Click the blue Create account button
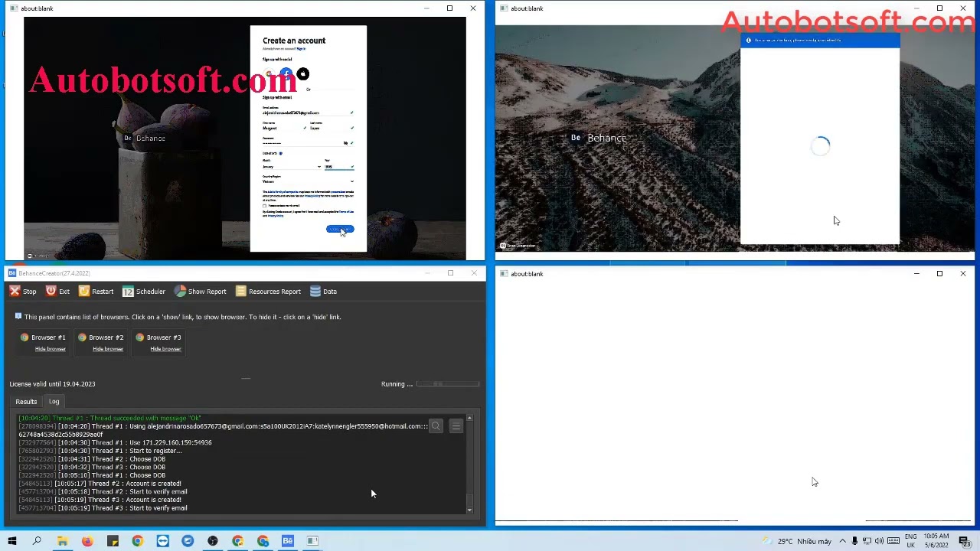Viewport: 980px width, 551px height. [340, 229]
